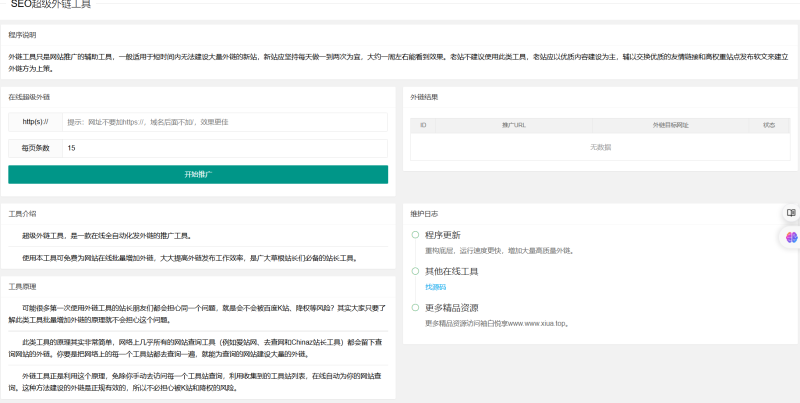The height and width of the screenshot is (403, 800).
Task: Click the http(s):// prefix label
Action: click(x=35, y=122)
